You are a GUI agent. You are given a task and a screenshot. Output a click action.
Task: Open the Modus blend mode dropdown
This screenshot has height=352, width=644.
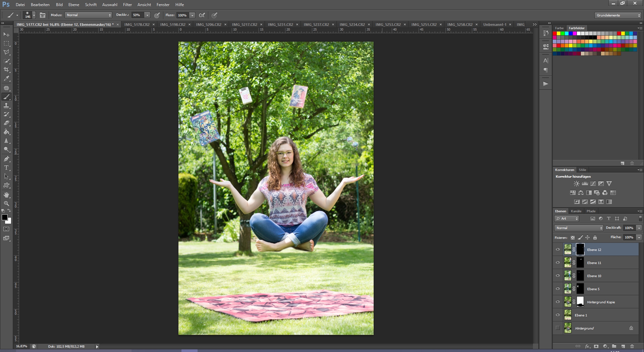88,15
